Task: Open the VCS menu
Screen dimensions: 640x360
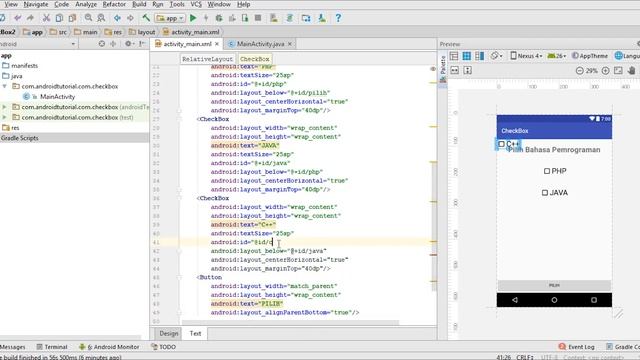Action: pyautogui.click(x=196, y=4)
